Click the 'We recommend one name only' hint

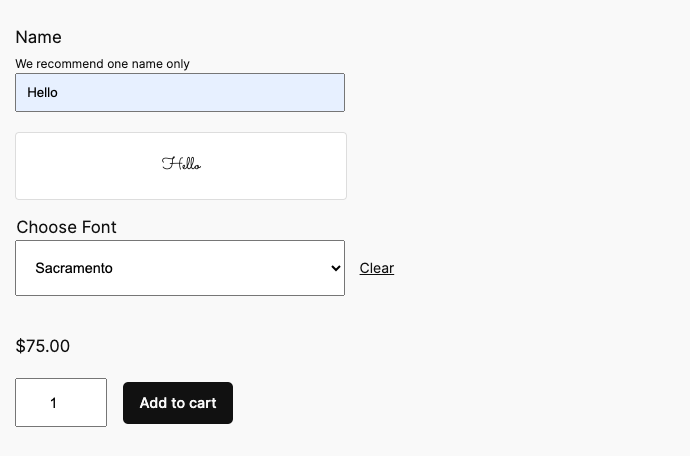click(x=102, y=64)
